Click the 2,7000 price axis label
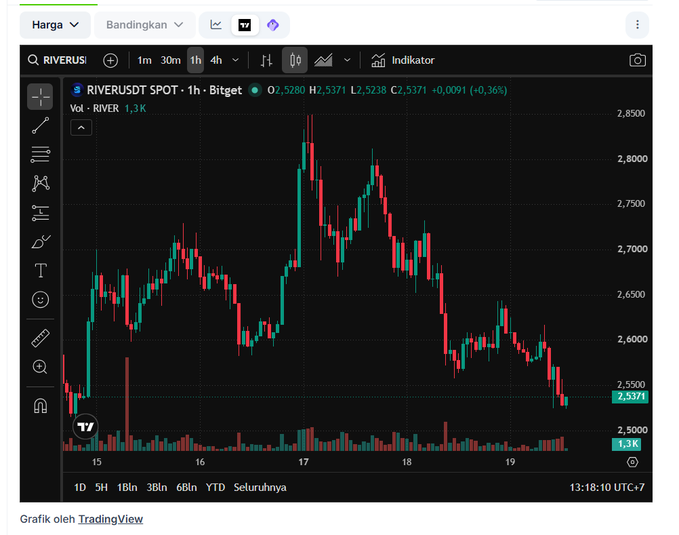 632,249
